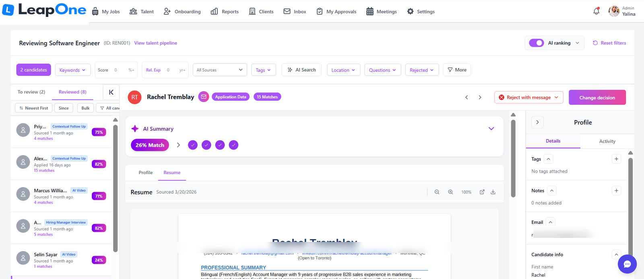Open the notifications bell
The width and height of the screenshot is (644, 279).
coord(597,11)
